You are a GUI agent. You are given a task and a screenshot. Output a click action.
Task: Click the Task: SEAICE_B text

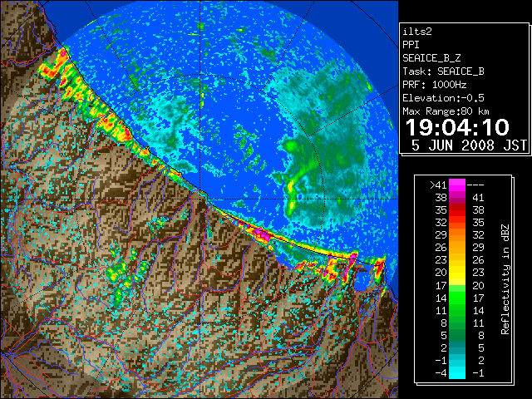click(443, 71)
